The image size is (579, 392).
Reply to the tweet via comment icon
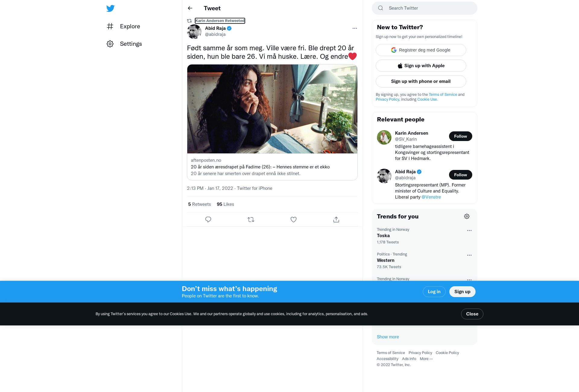click(208, 219)
